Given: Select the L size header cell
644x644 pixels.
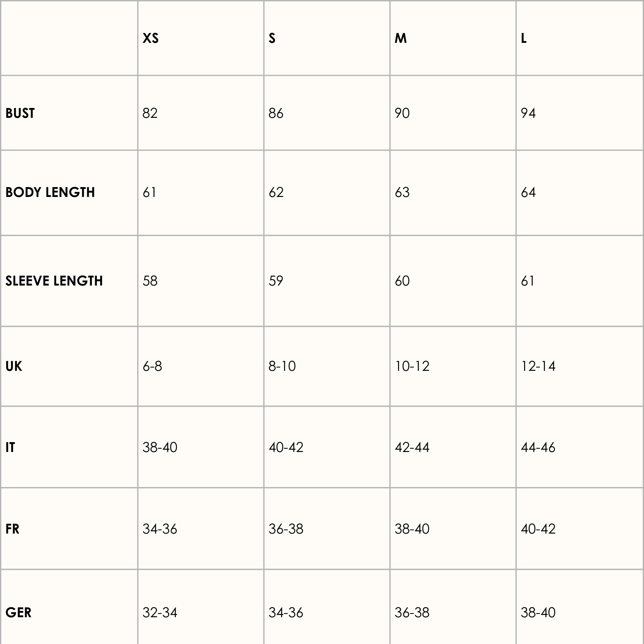Looking at the screenshot, I should pyautogui.click(x=524, y=38).
